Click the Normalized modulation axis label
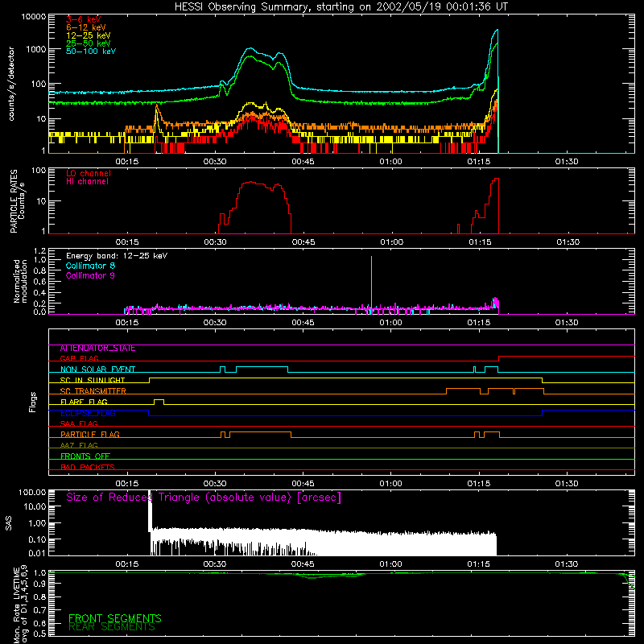644x644 pixels. (21, 281)
